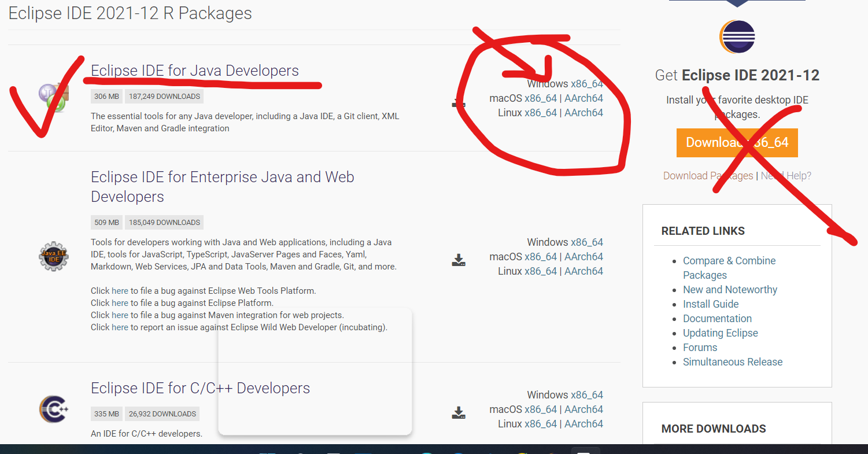The image size is (868, 454).
Task: Open Eclipse IDE for C/C++ Developers title
Action: tap(200, 388)
